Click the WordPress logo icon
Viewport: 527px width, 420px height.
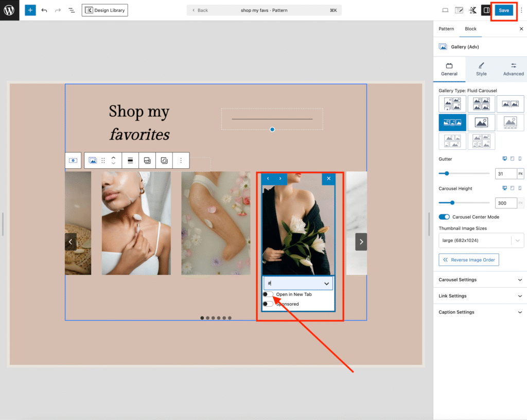(x=9, y=10)
